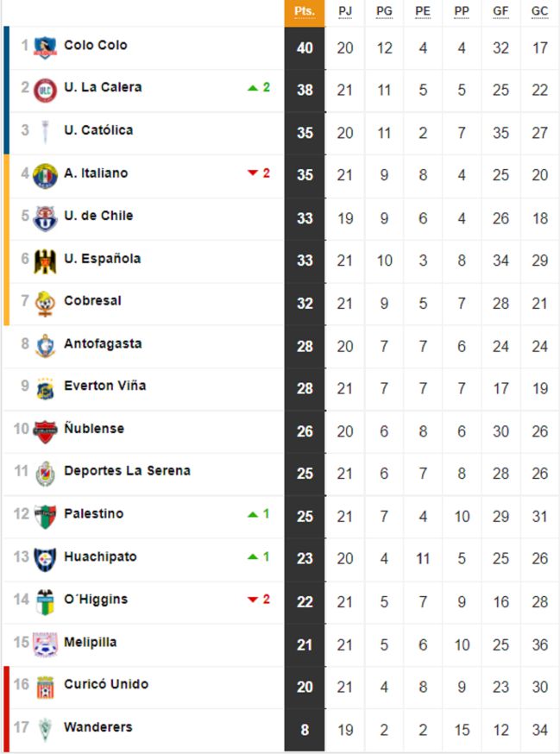The width and height of the screenshot is (560, 754).
Task: Click the Curicó Unido team crest
Action: tap(45, 686)
